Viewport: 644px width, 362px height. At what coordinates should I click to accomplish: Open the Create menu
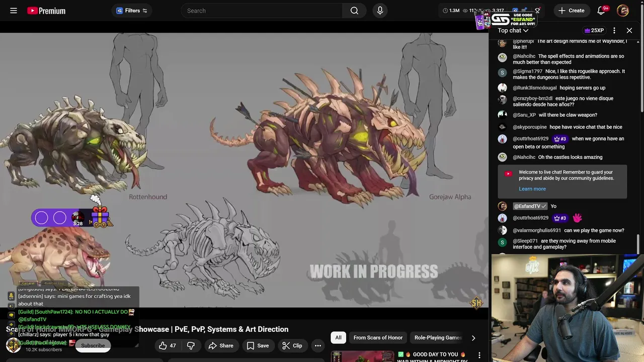(x=572, y=11)
